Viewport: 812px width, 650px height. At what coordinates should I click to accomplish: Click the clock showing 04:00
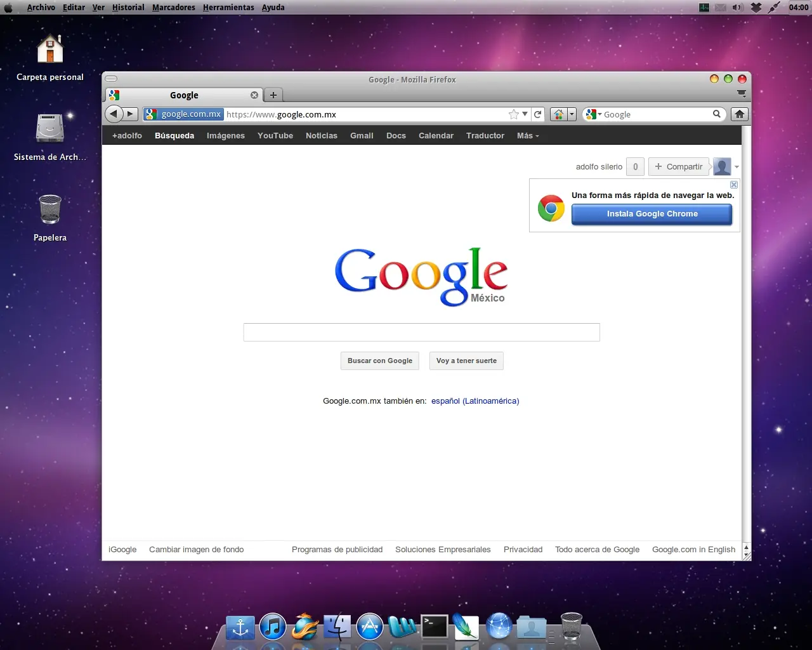tap(799, 8)
